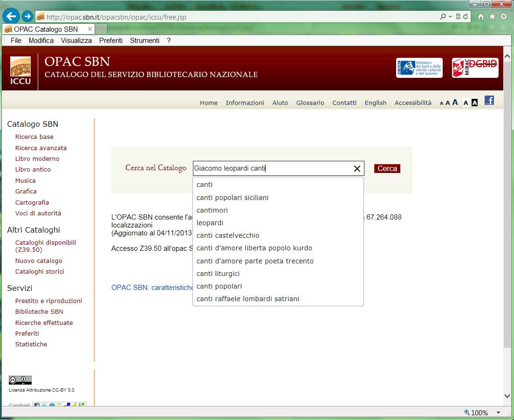Choose suggestion 'canti liturgici'
This screenshot has height=420, width=514.
pyautogui.click(x=278, y=274)
